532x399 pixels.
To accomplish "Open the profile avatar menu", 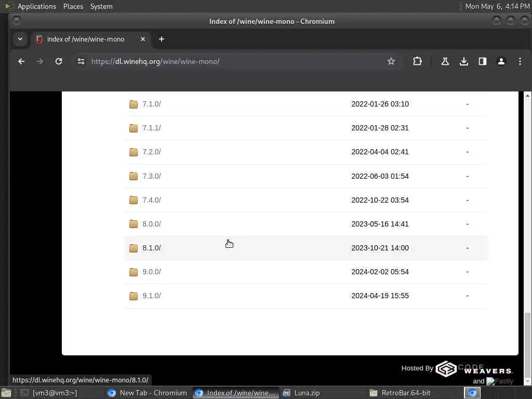I will tap(501, 61).
